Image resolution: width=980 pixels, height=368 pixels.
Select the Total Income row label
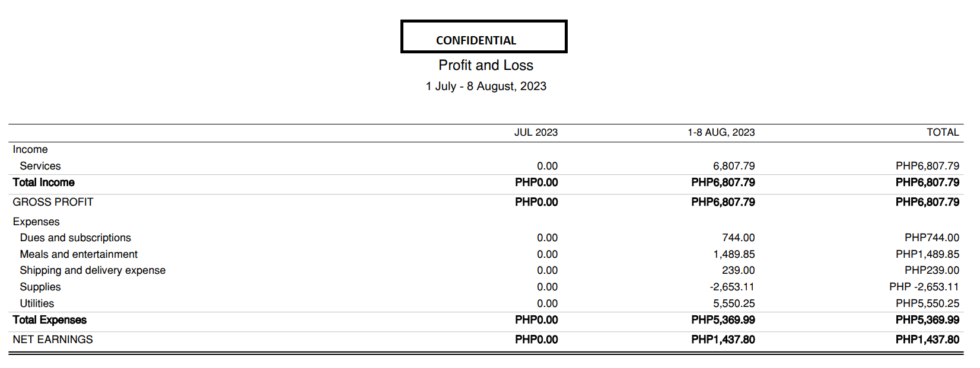click(44, 183)
